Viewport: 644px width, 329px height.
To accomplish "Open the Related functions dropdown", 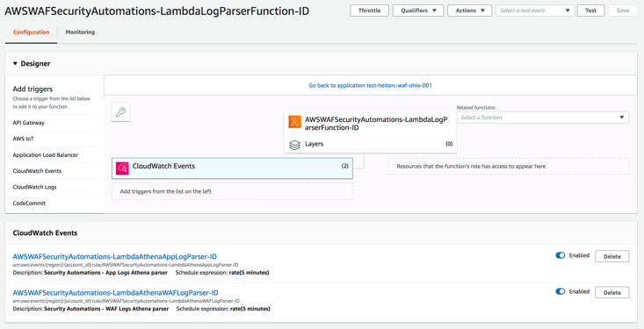I will [x=543, y=118].
